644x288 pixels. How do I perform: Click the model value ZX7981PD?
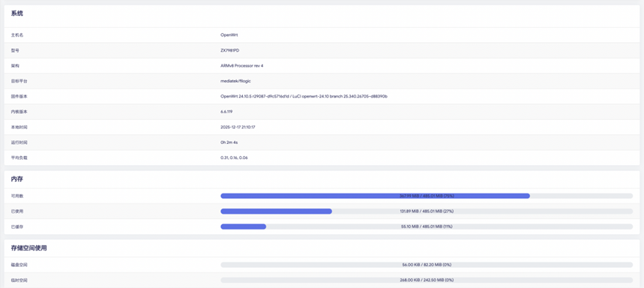click(x=230, y=50)
